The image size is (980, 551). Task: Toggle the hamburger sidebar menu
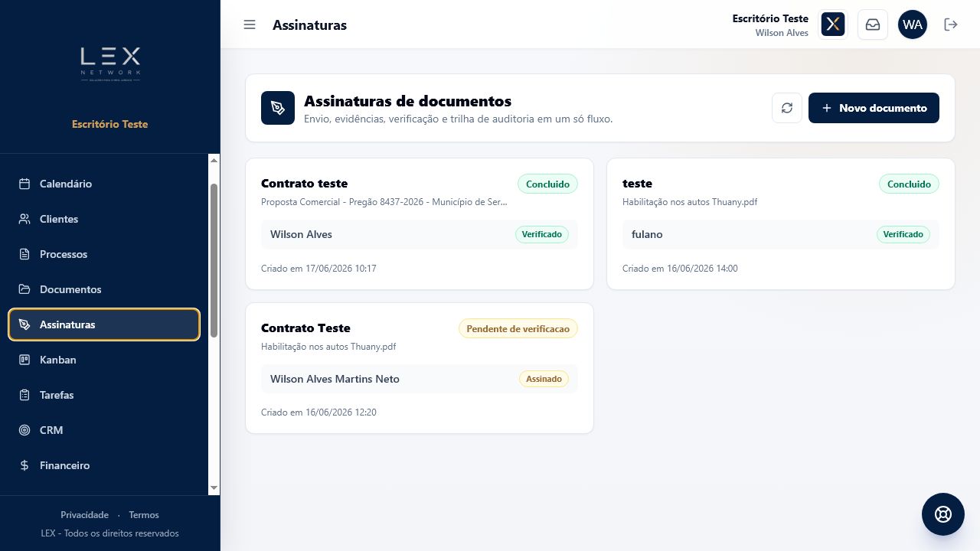pyautogui.click(x=250, y=24)
